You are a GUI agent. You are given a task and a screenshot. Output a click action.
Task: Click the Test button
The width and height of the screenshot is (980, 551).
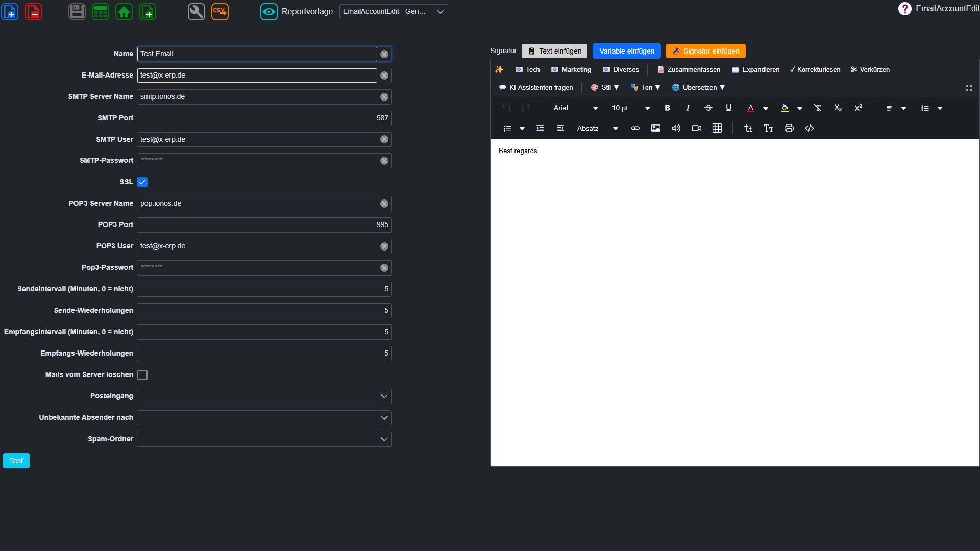point(16,461)
